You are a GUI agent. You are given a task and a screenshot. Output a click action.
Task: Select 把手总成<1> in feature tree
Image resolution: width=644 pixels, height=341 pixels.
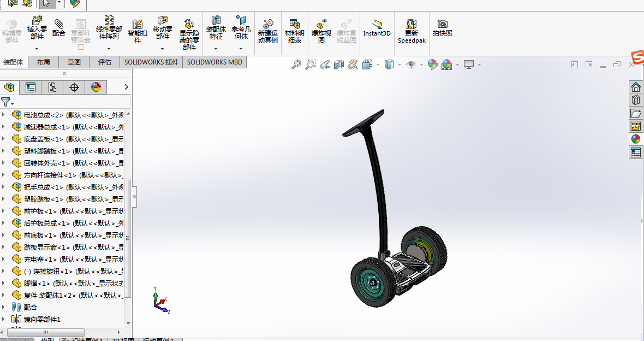tap(68, 187)
